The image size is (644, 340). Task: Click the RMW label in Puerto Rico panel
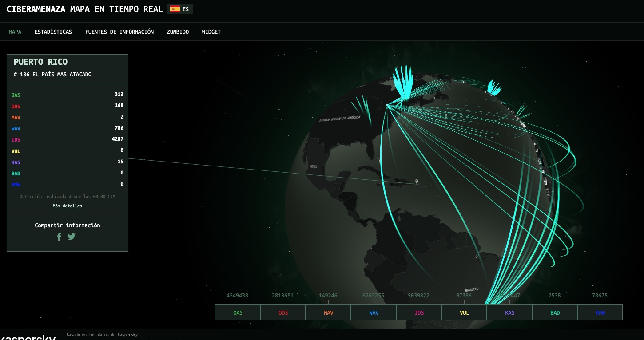(x=16, y=185)
